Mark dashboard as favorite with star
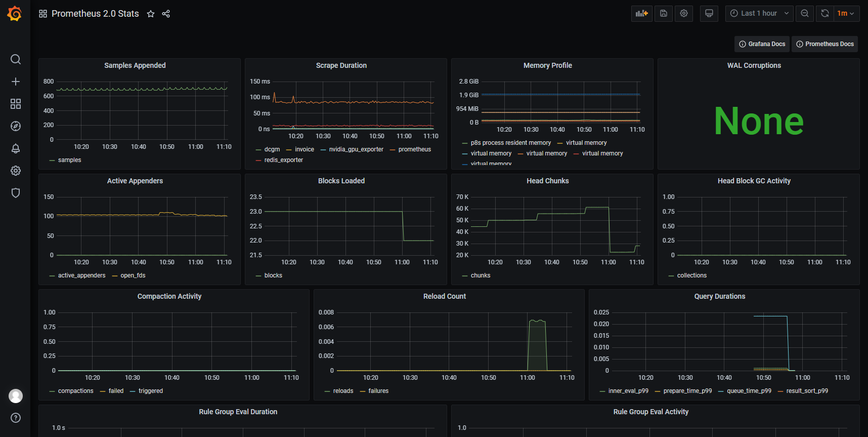 [x=151, y=14]
